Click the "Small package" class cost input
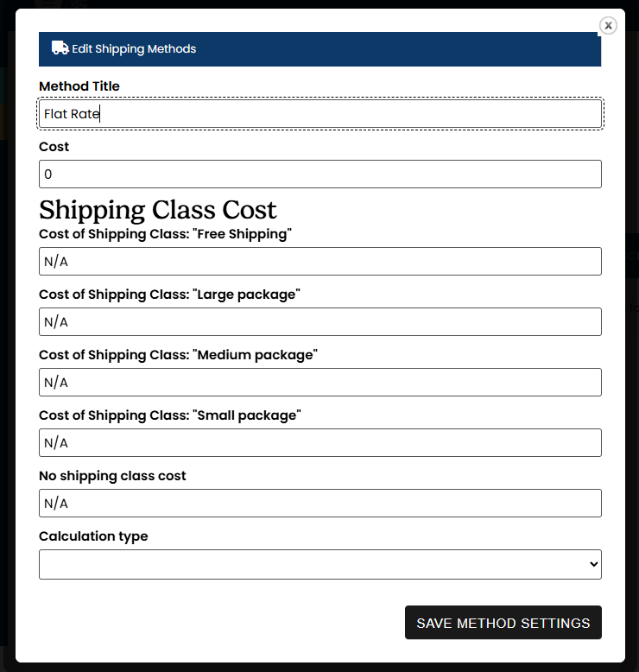Viewport: 639px width, 672px height. 319,443
